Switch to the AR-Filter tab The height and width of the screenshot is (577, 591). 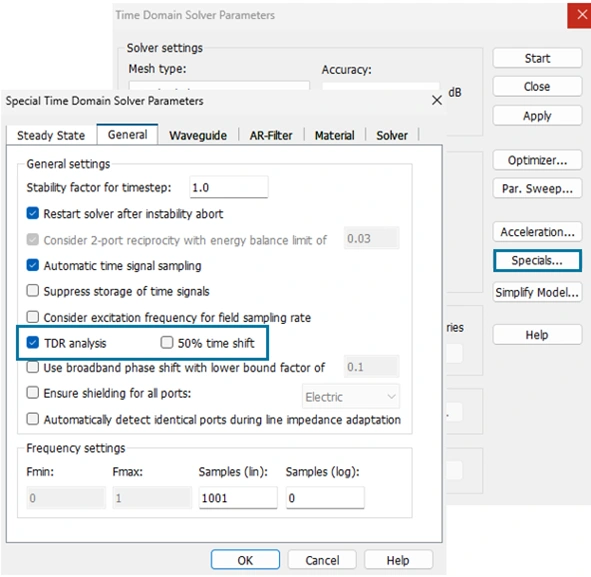pyautogui.click(x=271, y=135)
